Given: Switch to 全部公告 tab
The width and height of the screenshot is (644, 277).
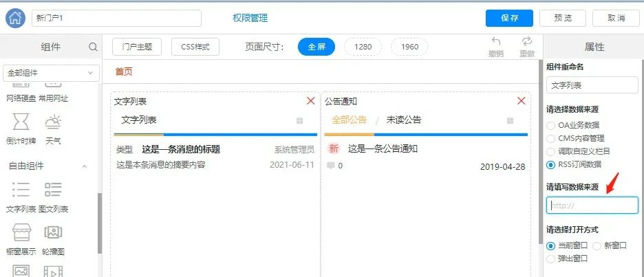Looking at the screenshot, I should tap(349, 120).
